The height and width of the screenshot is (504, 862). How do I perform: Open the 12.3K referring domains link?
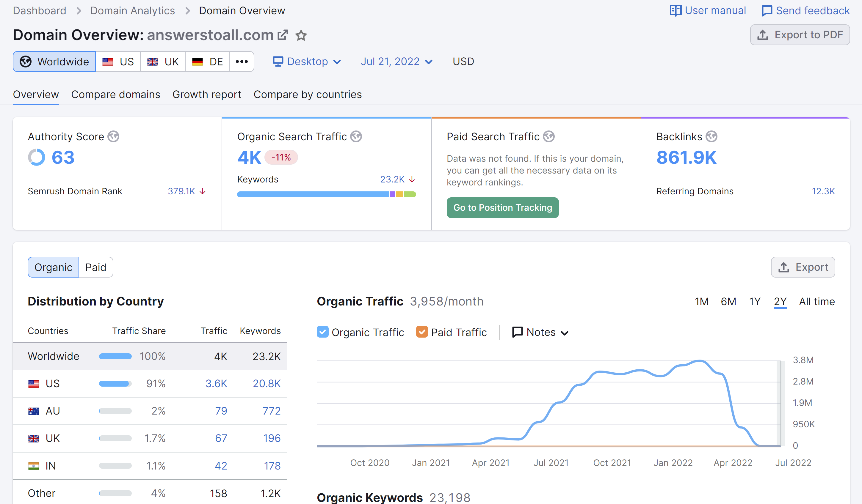pyautogui.click(x=823, y=191)
